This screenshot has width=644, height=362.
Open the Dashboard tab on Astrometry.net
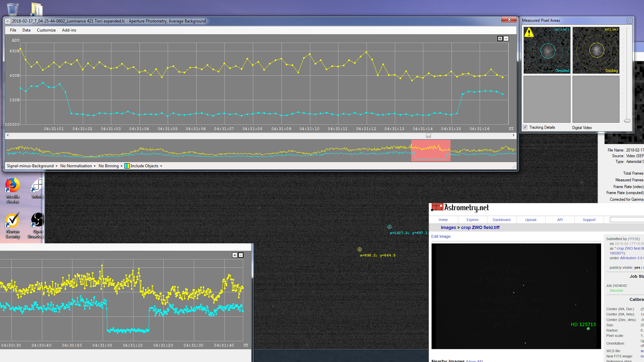click(501, 220)
